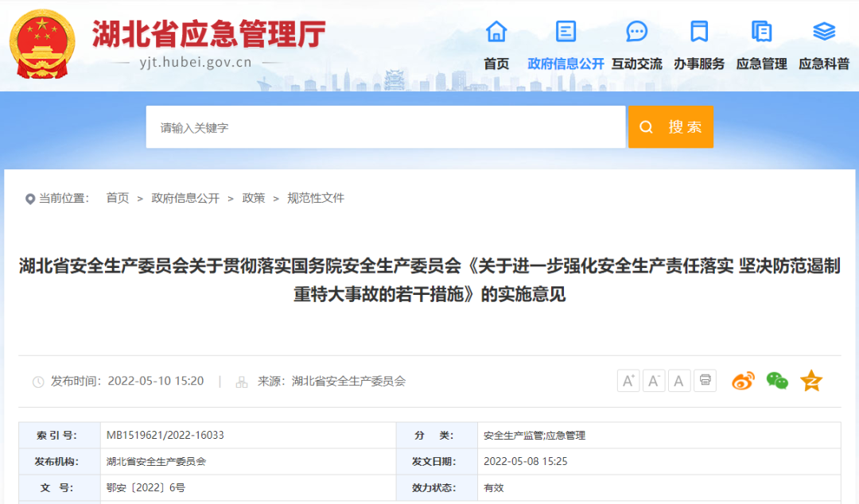Screen dimensions: 859x504
Task: Increase font size with A+ button
Action: (628, 381)
